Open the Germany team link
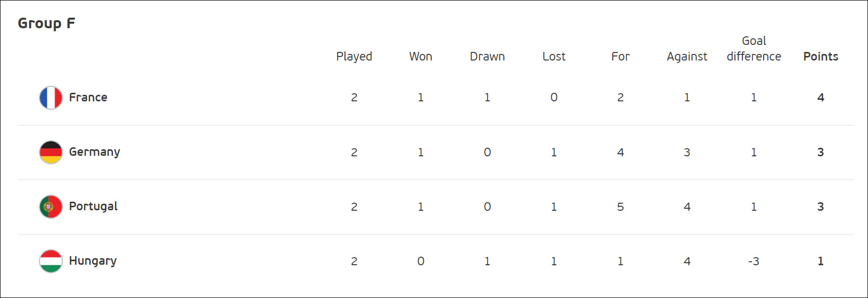The height and width of the screenshot is (298, 868). tap(94, 152)
